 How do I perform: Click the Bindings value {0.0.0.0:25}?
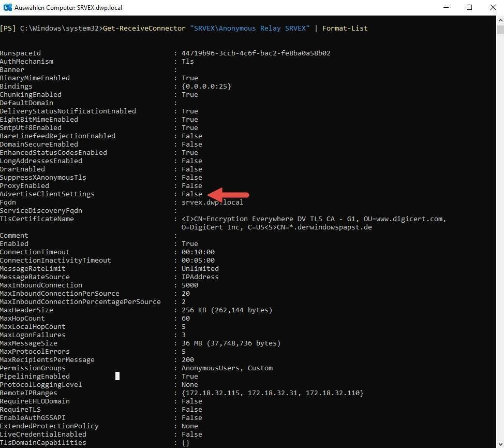(x=206, y=86)
